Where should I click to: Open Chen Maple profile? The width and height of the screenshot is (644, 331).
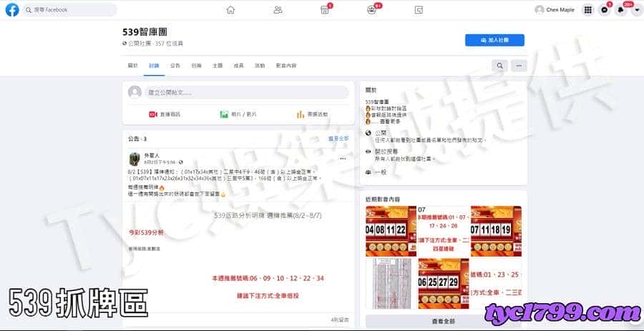coord(555,10)
